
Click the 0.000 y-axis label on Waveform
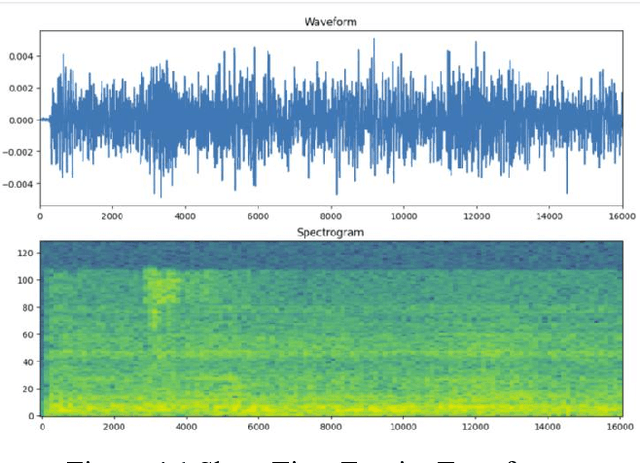coord(22,120)
